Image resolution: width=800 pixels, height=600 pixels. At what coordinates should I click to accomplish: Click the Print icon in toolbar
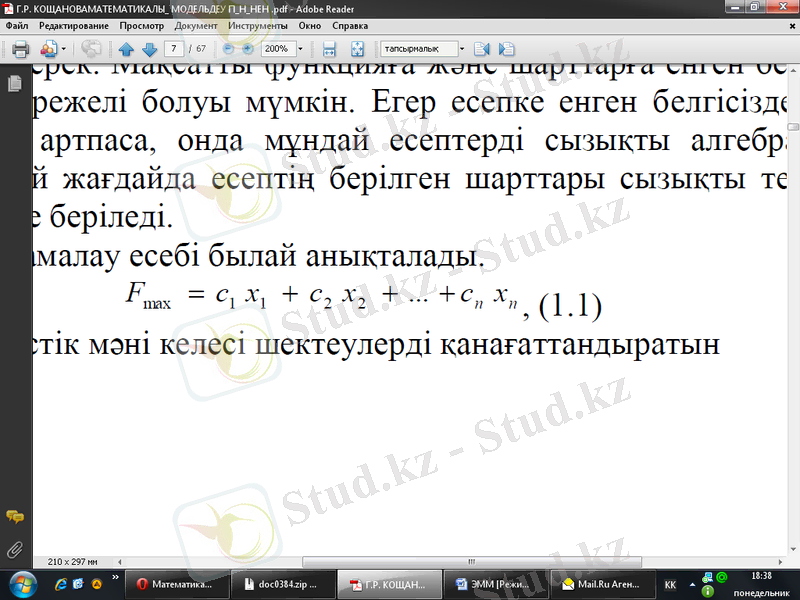click(20, 49)
